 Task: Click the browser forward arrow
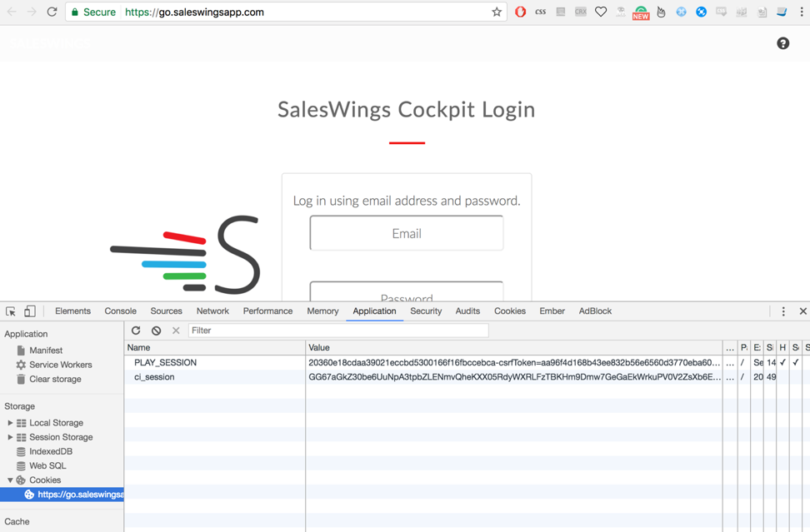click(32, 12)
